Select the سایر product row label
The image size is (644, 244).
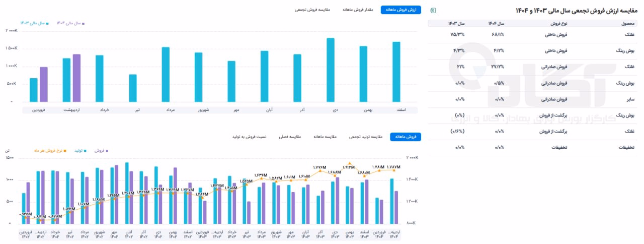pos(630,99)
